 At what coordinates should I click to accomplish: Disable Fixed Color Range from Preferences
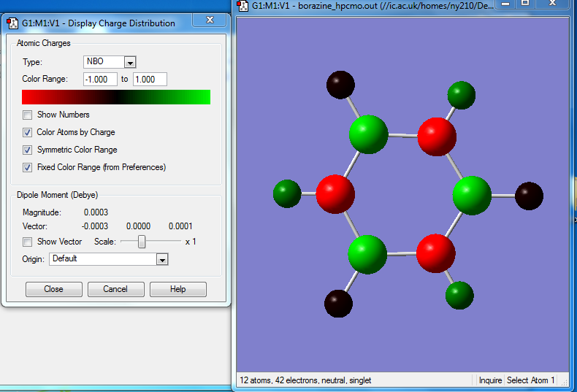(x=27, y=167)
